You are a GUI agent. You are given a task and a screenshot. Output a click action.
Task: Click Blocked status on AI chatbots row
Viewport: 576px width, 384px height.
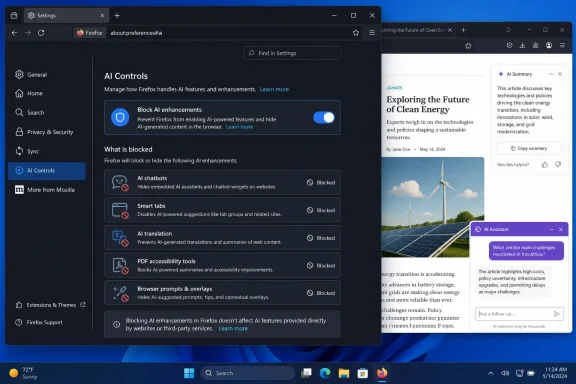tap(321, 183)
